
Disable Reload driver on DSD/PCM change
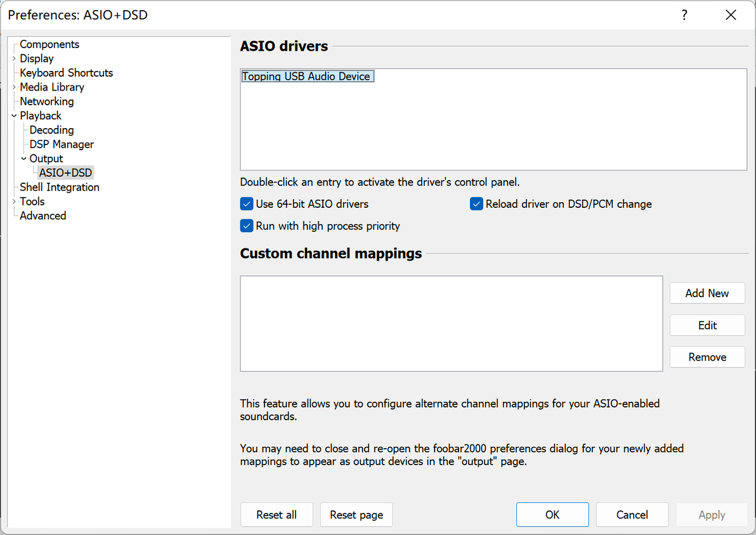tap(476, 204)
